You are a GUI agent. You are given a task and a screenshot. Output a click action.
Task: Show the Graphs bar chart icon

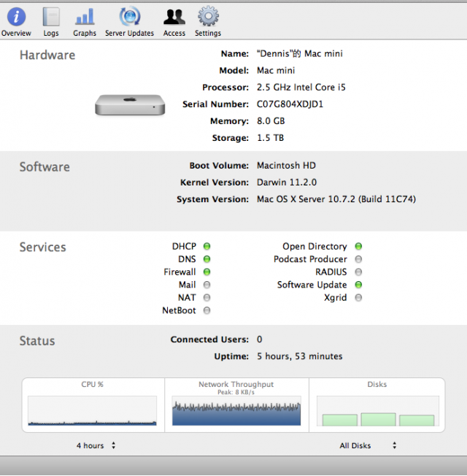pyautogui.click(x=85, y=17)
